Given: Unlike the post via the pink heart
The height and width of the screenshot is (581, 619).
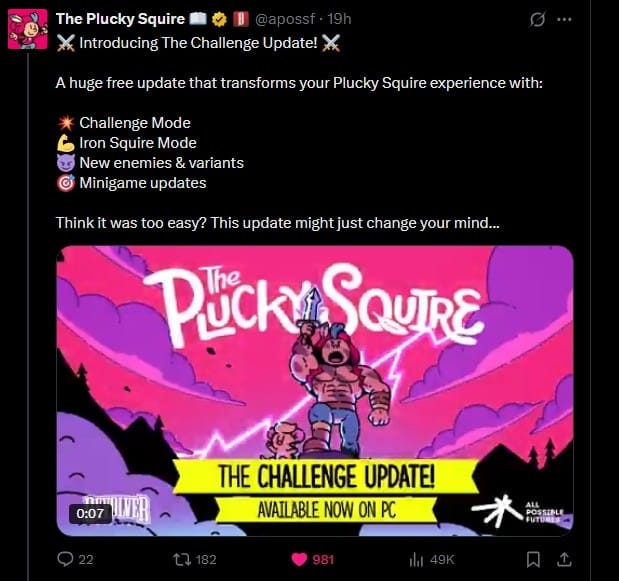Looking at the screenshot, I should tap(299, 559).
